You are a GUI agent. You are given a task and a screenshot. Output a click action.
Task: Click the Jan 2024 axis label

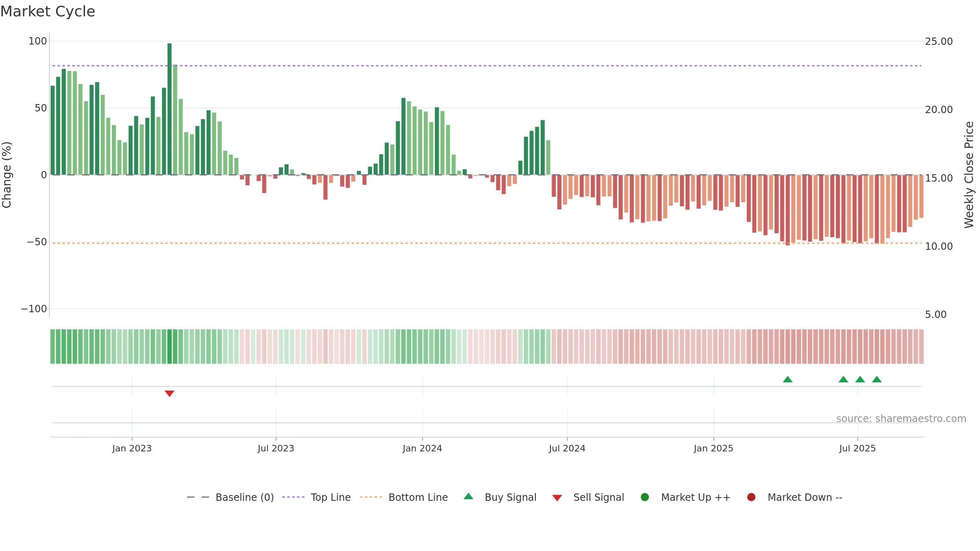tap(422, 448)
